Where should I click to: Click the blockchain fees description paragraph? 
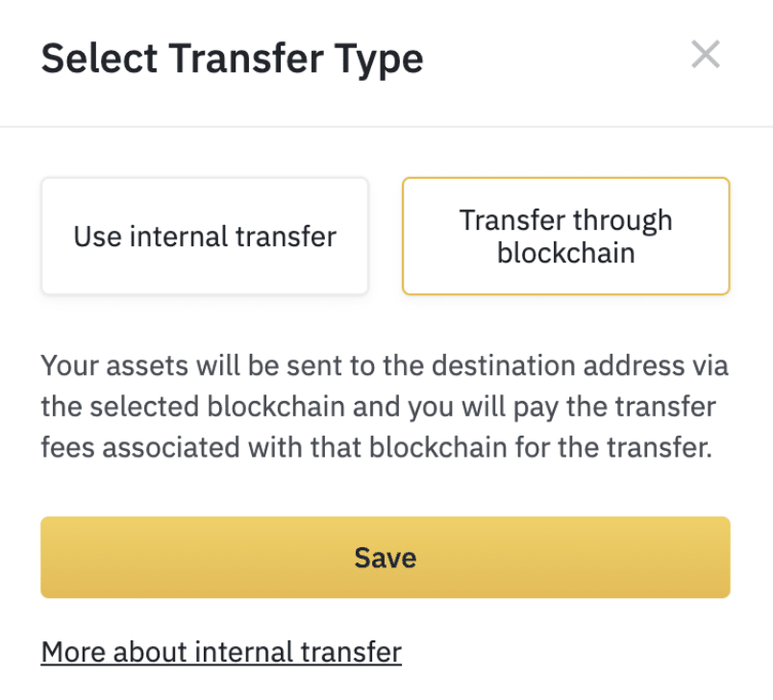[x=385, y=406]
